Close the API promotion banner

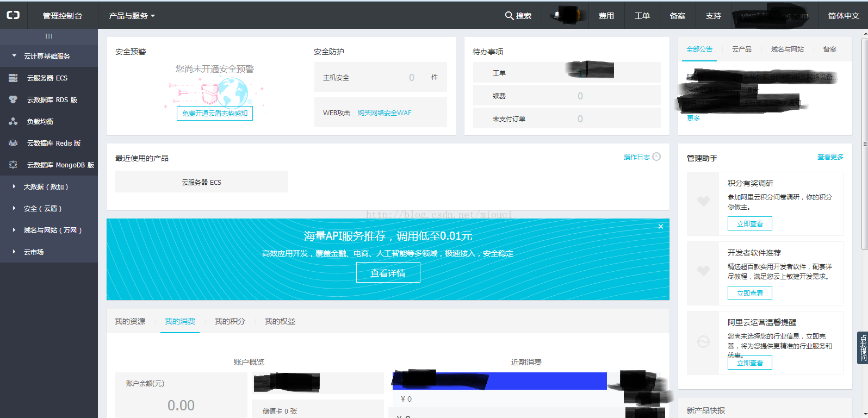pyautogui.click(x=661, y=227)
